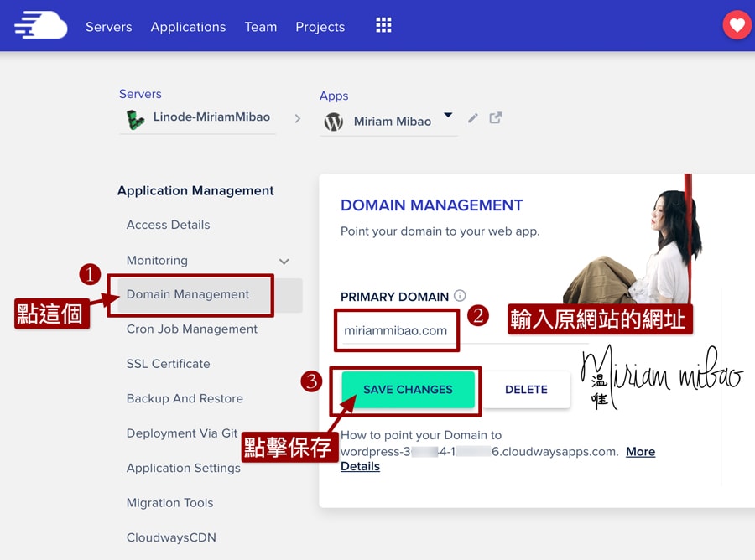Click the red heart icon
The image size is (755, 560).
pos(737,24)
